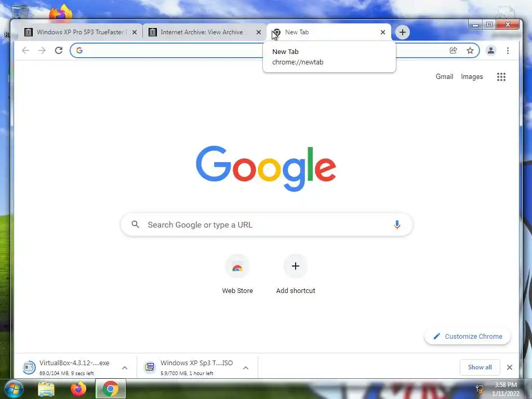Click the Search Google or type a URL box

tap(267, 224)
